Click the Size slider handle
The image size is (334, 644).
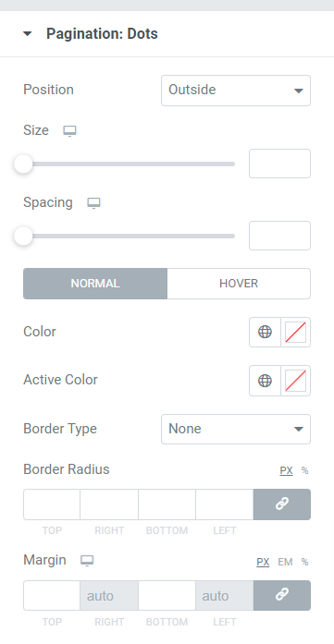[x=23, y=164]
